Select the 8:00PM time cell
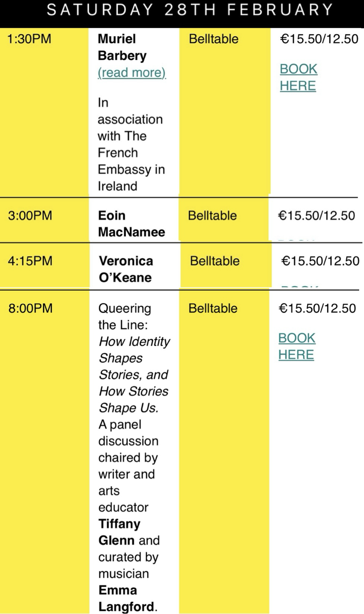 point(31,308)
